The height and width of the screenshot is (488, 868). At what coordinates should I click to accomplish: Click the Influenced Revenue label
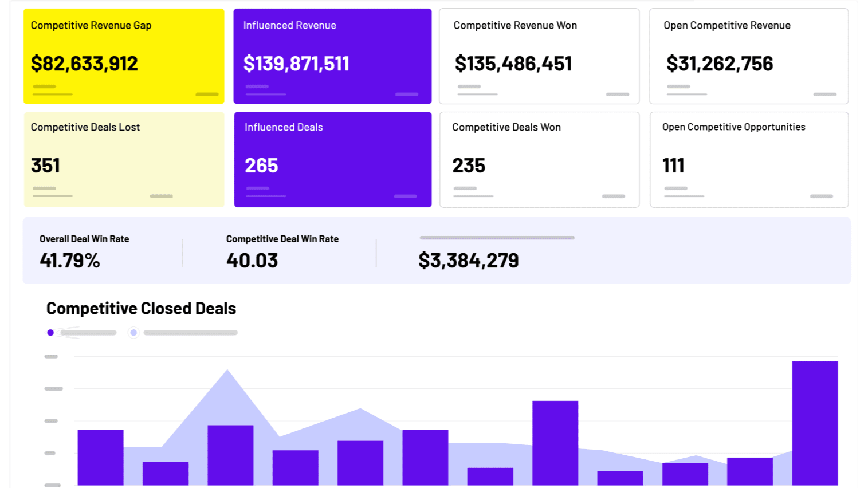point(289,25)
